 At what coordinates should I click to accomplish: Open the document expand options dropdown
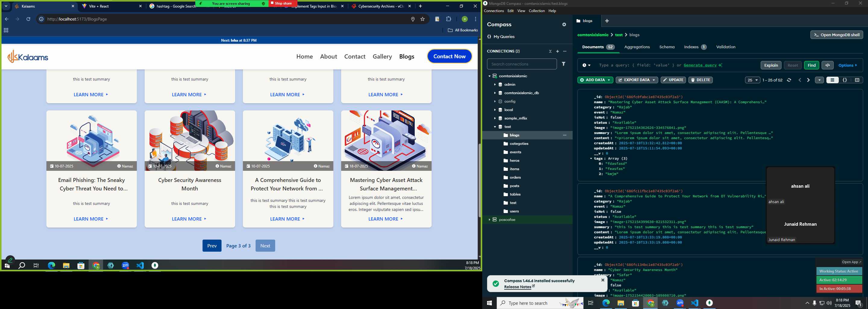pyautogui.click(x=819, y=80)
